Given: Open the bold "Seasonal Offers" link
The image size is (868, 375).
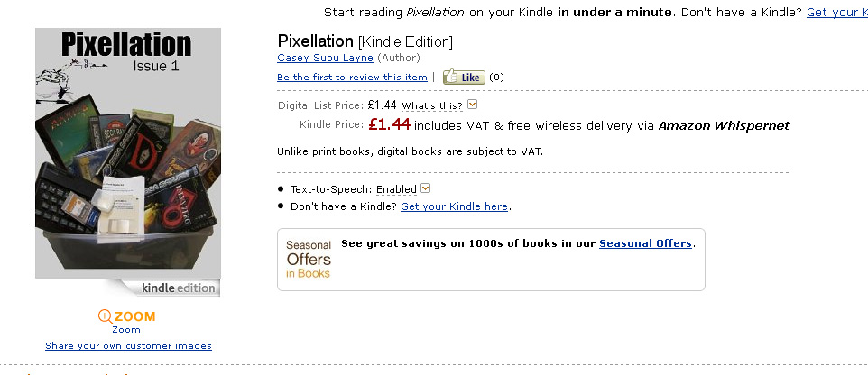Looking at the screenshot, I should [645, 243].
